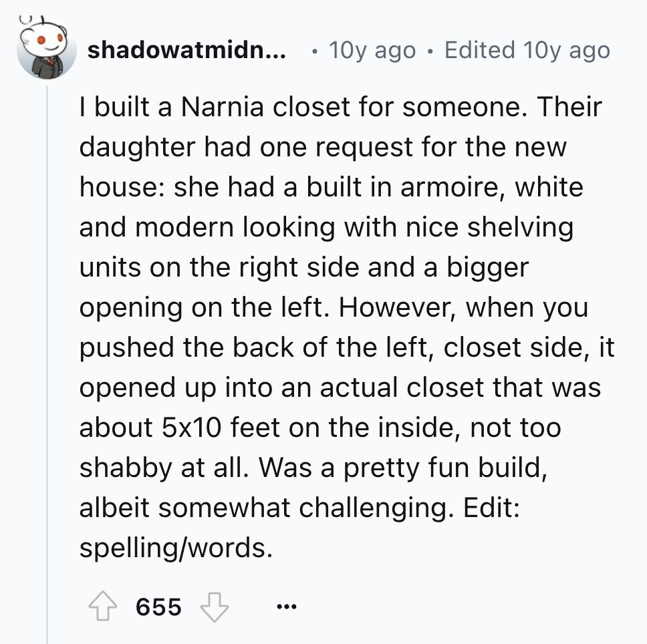The image size is (647, 644).
Task: Tap the final line "spelling/words."
Action: pyautogui.click(x=176, y=548)
